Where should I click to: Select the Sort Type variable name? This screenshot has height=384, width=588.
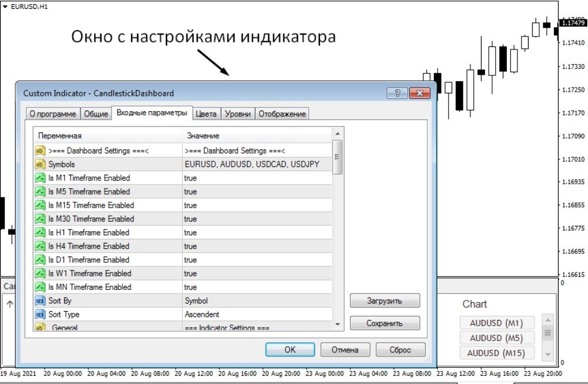[64, 314]
